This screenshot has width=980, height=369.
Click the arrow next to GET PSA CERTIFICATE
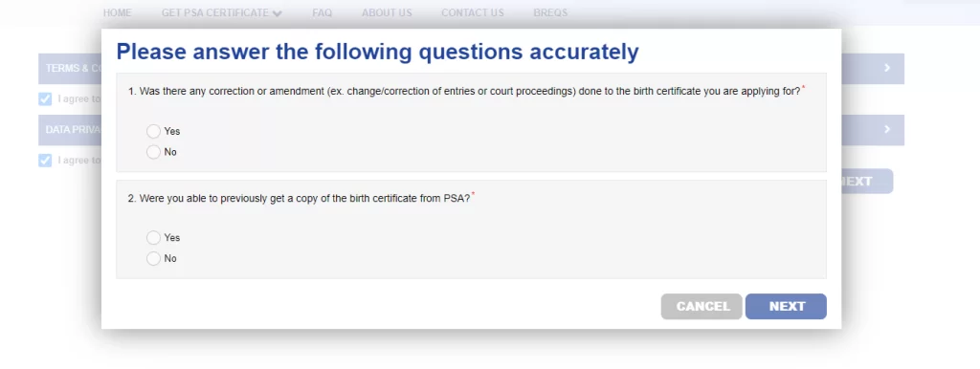click(278, 13)
